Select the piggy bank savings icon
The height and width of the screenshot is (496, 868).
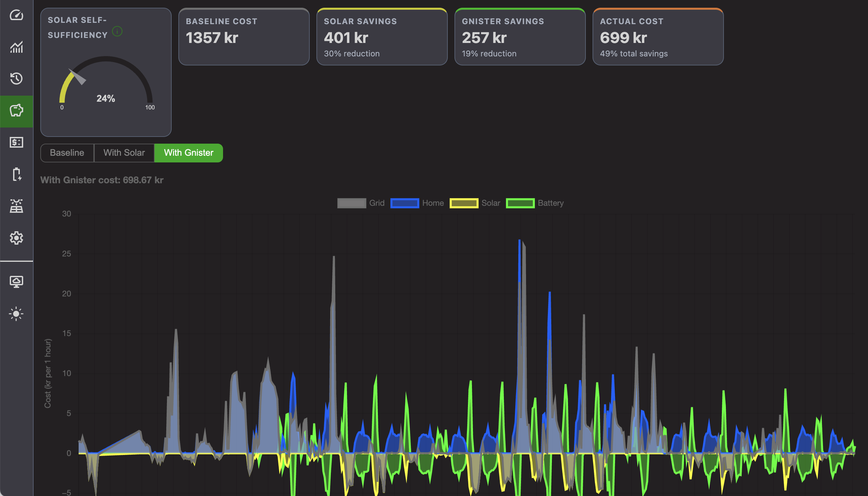(x=16, y=110)
